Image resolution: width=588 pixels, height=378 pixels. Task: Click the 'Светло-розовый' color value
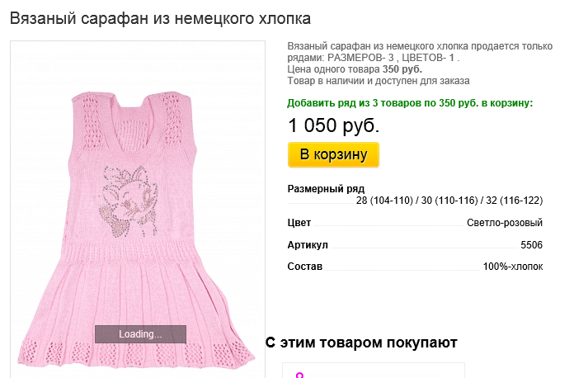(x=504, y=223)
